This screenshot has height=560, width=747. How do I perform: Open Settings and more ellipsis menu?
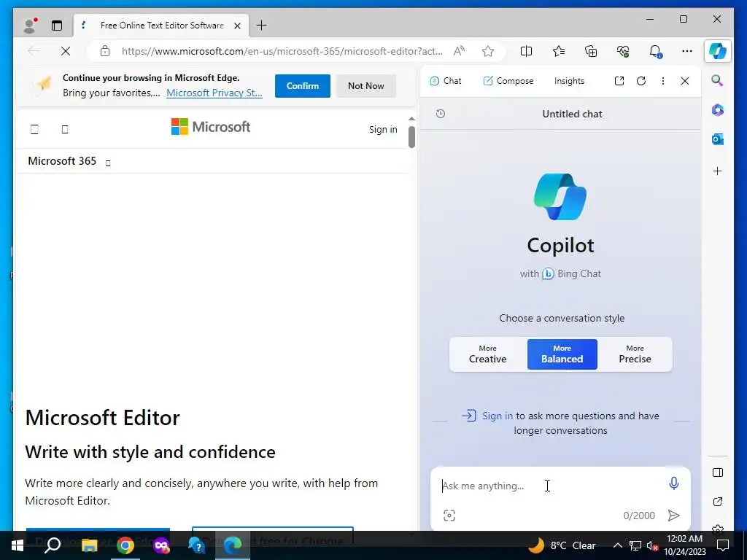point(687,51)
